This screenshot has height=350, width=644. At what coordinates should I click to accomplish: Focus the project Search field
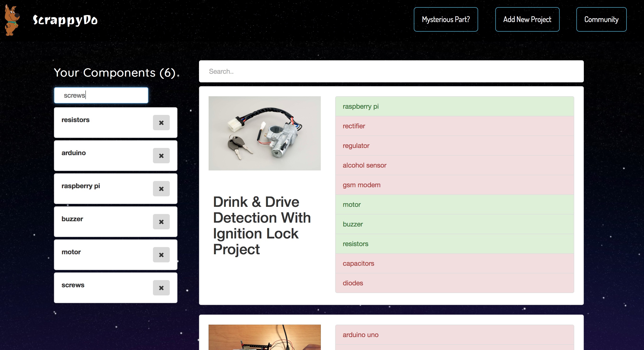click(391, 71)
